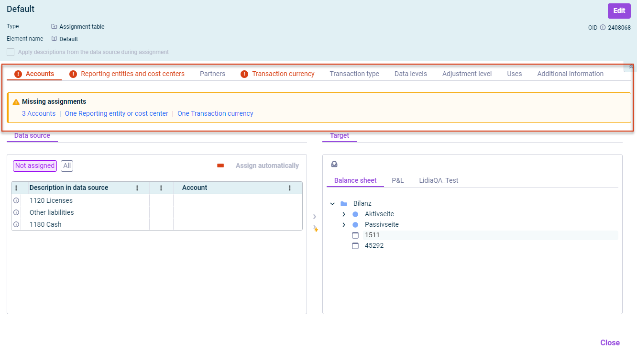The width and height of the screenshot is (637, 364).
Task: Expand the Aktivseite node
Action: tap(344, 214)
